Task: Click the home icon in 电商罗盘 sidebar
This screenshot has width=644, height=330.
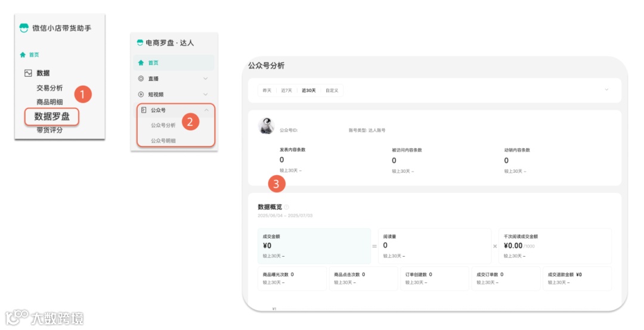Action: tap(141, 63)
